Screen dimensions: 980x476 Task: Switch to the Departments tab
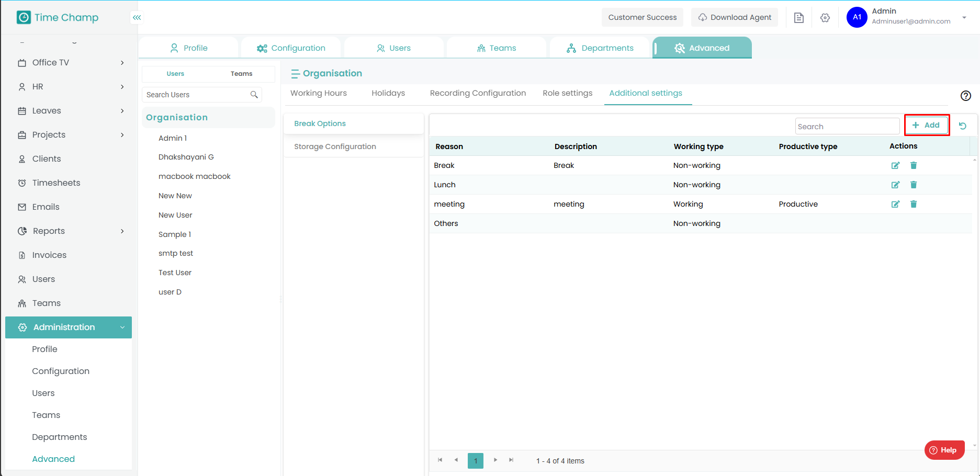tap(600, 48)
